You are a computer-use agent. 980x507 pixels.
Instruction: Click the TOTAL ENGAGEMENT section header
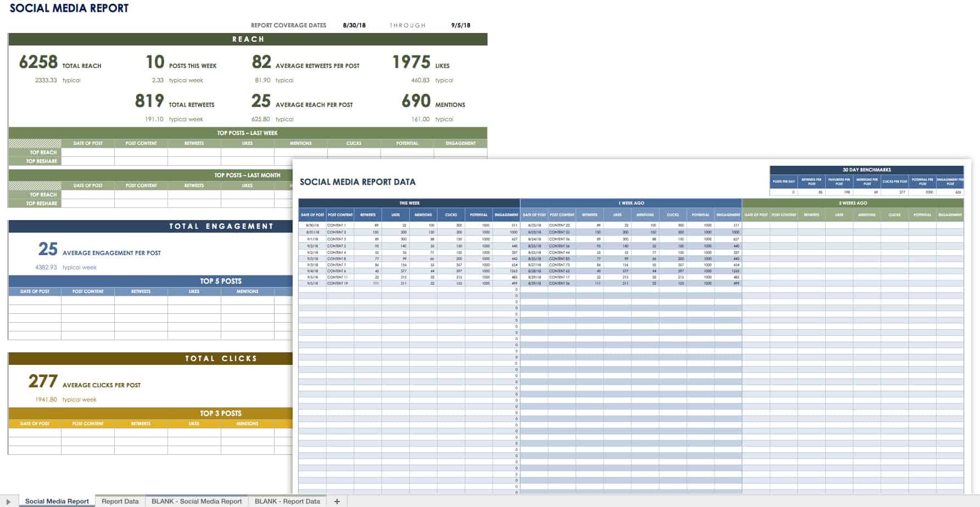221,226
